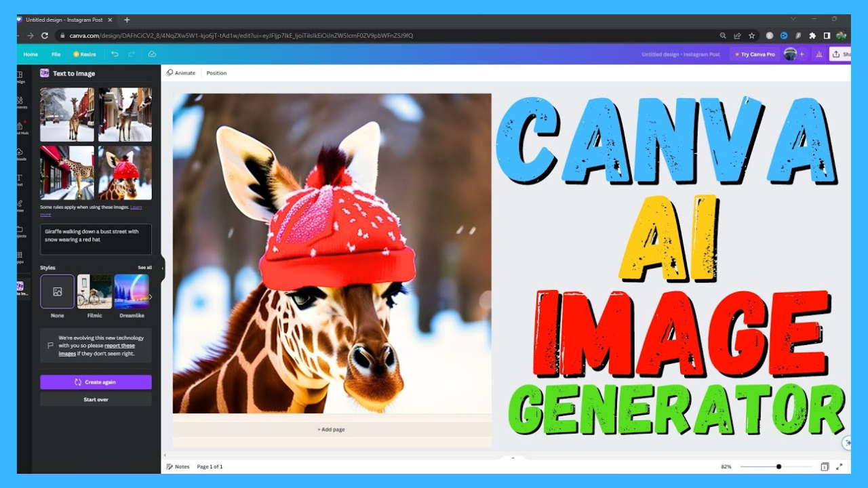Click the 82% zoom level
The image size is (868, 488).
[726, 466]
